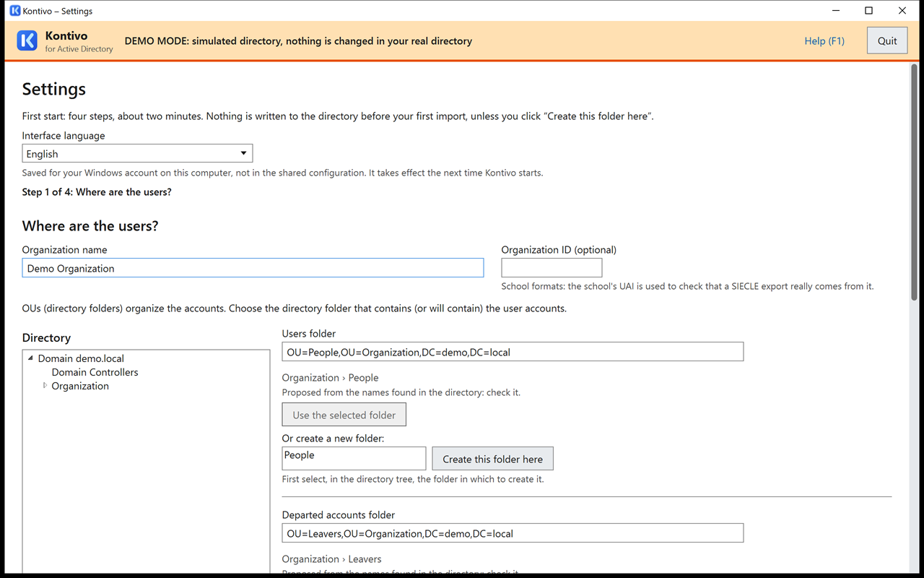
Task: Click the Departed accounts folder path field
Action: point(513,533)
